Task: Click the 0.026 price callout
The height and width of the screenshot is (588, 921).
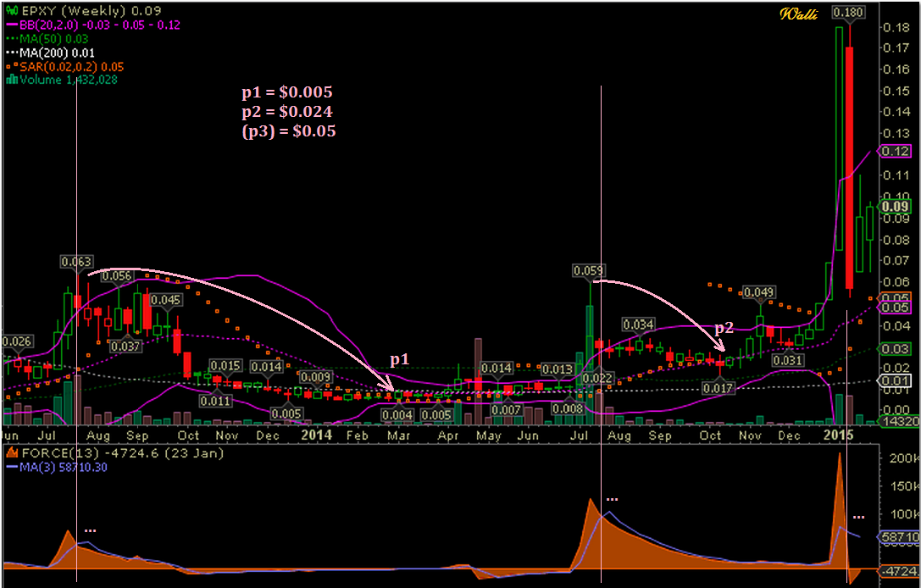Action: tap(18, 341)
